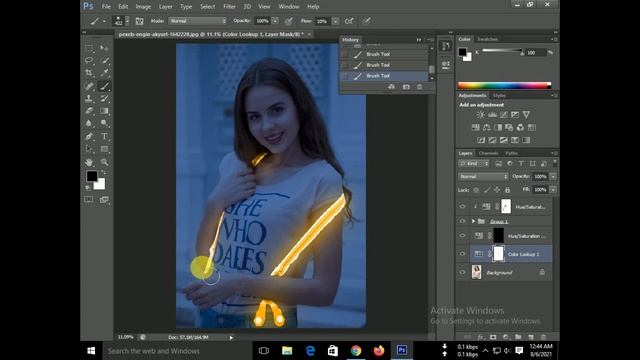This screenshot has height=360, width=640.
Task: Select the Clone Stamp tool
Action: (89, 98)
